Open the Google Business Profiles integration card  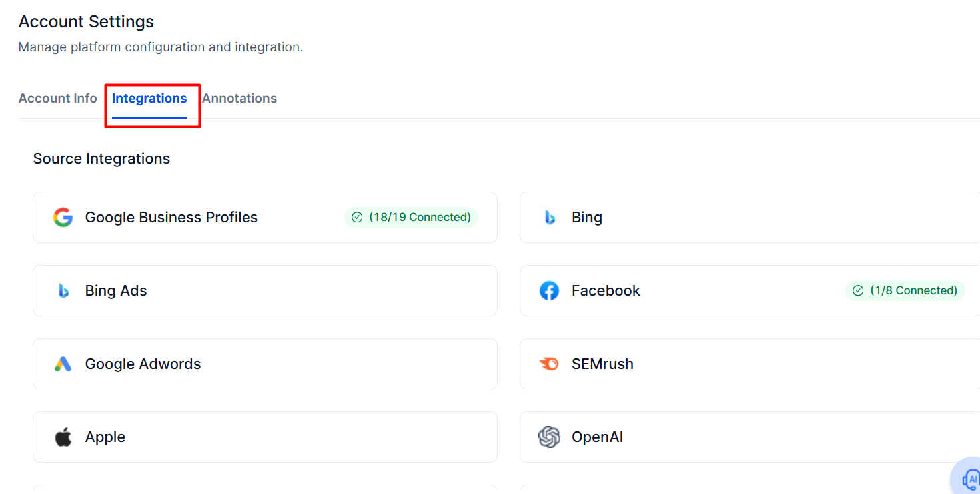265,218
